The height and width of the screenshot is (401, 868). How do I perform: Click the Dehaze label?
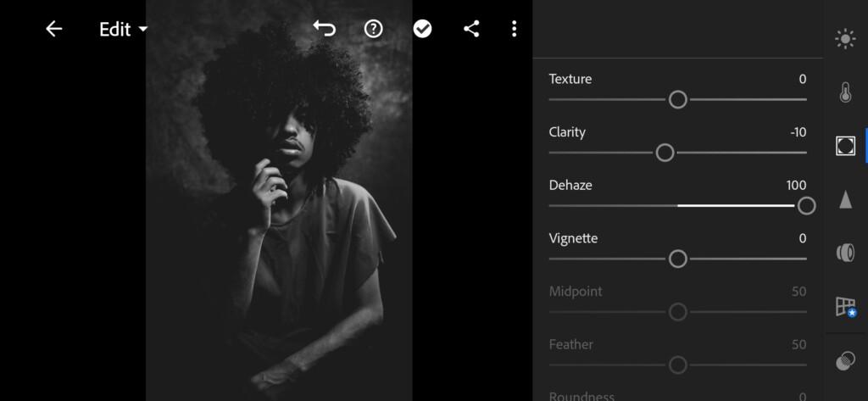570,185
